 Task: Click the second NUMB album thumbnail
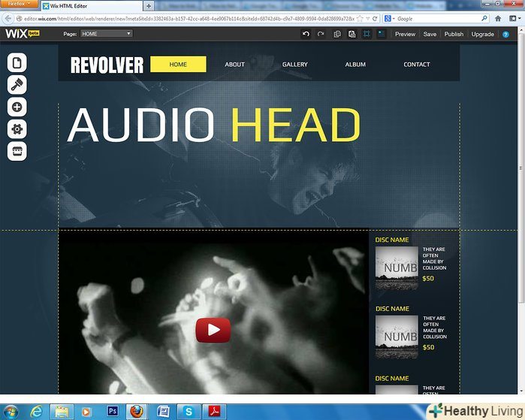(397, 337)
